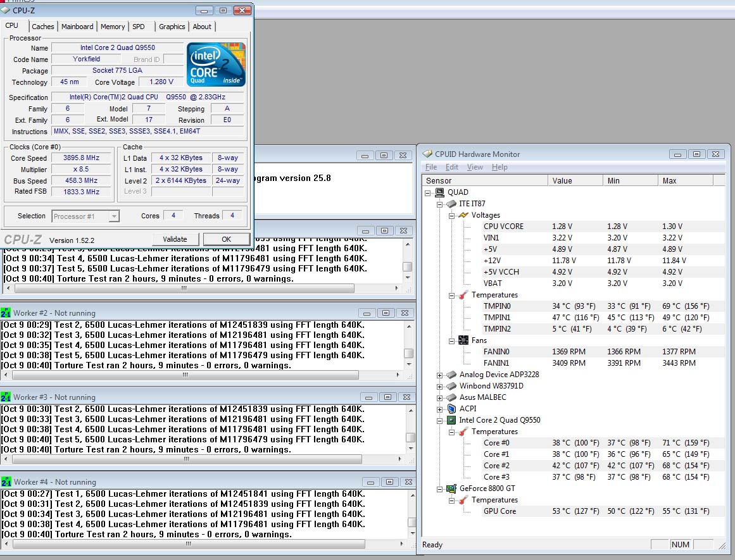
Task: Click the CPUID Hardware Monitor title icon
Action: [427, 154]
